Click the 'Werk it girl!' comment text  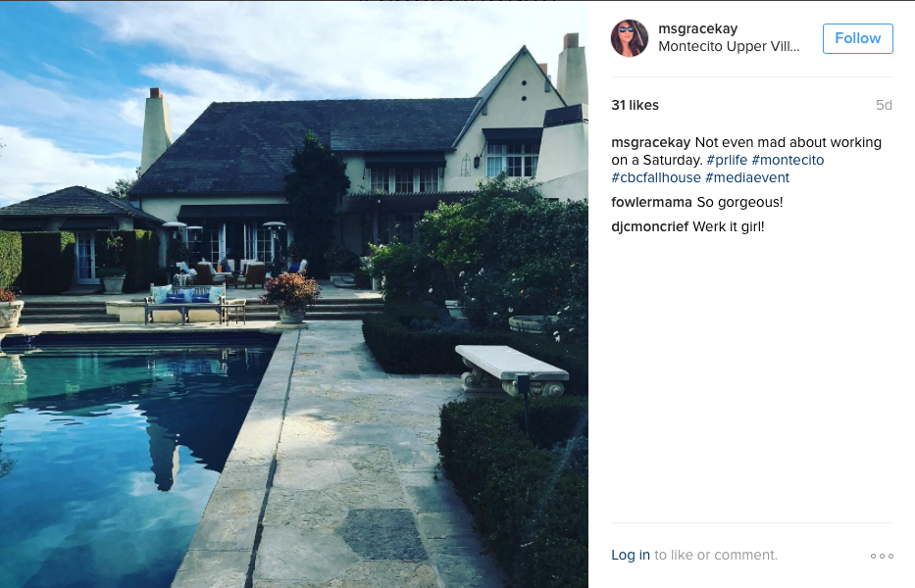(729, 227)
